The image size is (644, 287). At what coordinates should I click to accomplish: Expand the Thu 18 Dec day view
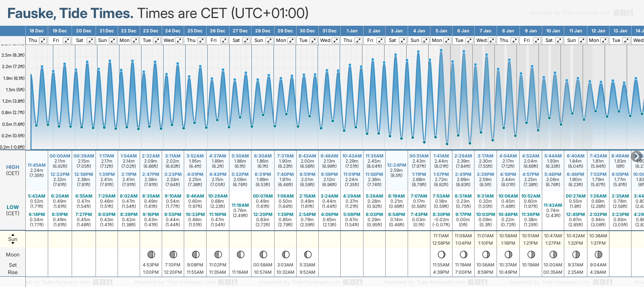click(x=43, y=40)
